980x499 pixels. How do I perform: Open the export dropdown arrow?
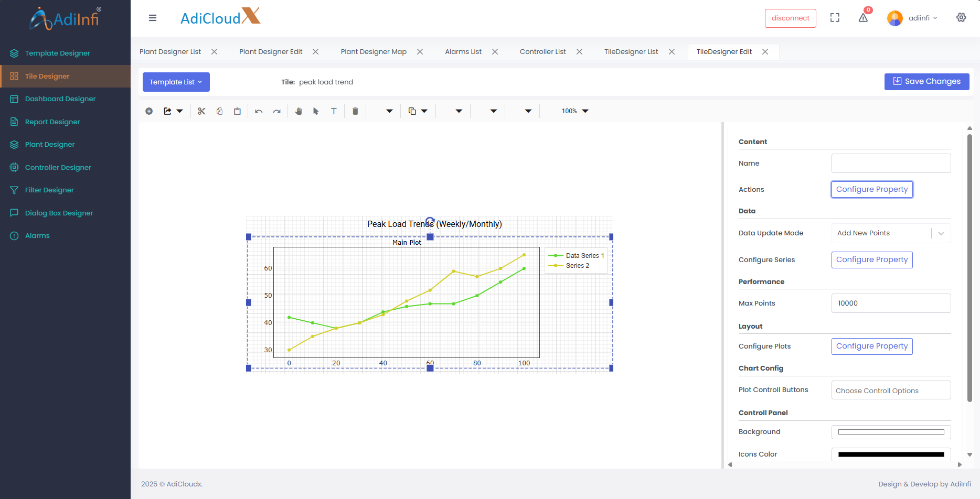[180, 111]
